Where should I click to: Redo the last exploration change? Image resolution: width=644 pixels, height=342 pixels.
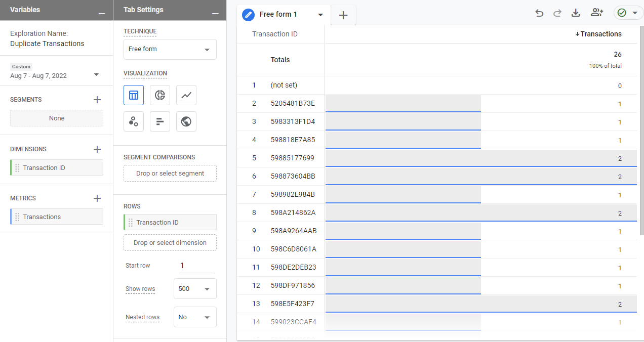[x=557, y=13]
